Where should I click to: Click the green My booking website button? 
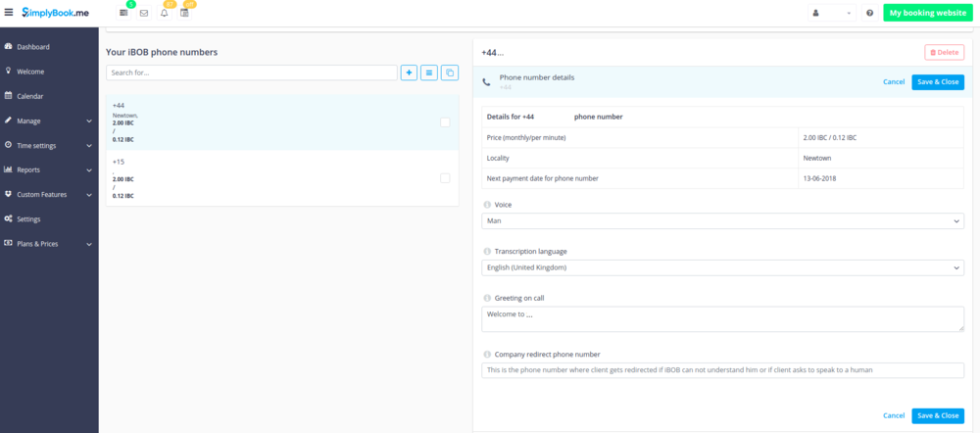click(x=927, y=13)
